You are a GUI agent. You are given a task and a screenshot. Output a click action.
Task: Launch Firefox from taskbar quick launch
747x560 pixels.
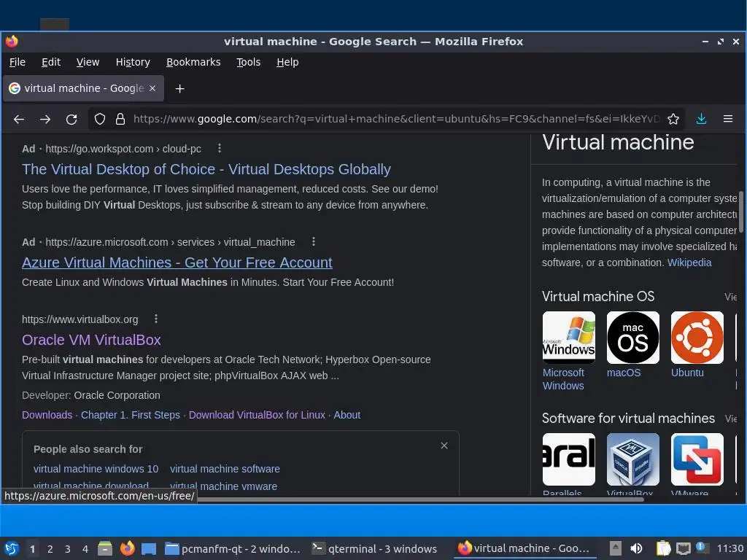point(127,548)
